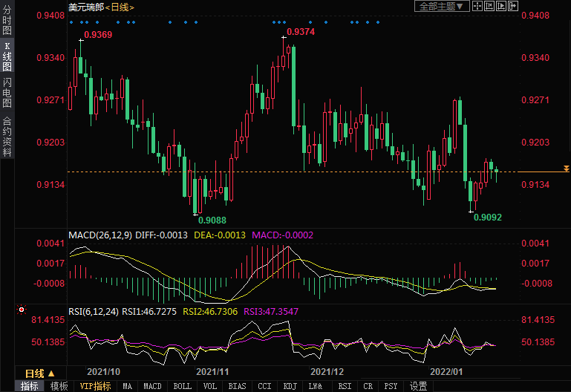This screenshot has width=571, height=392.
Task: Open the 全部主题 theme dropdown
Action: click(442, 6)
